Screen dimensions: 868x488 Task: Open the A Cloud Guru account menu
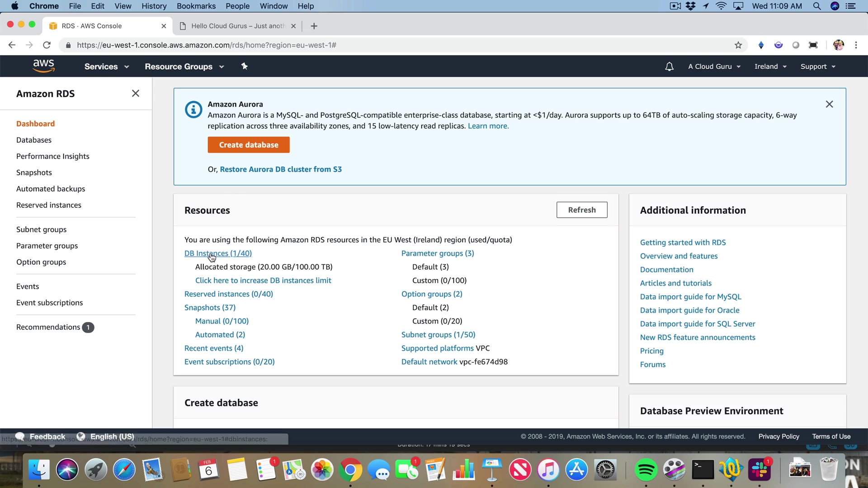coord(714,66)
